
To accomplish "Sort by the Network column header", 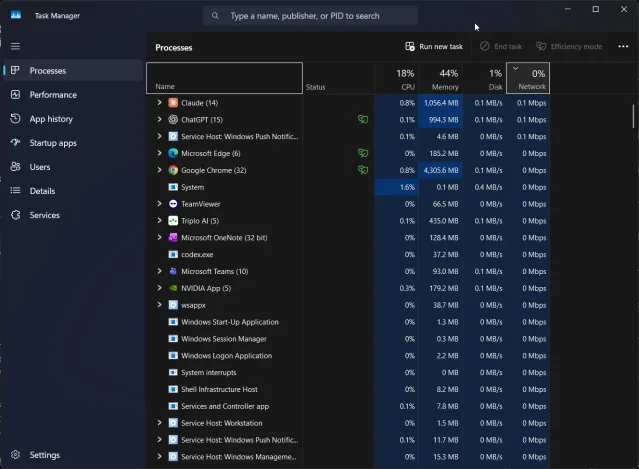I will [528, 78].
